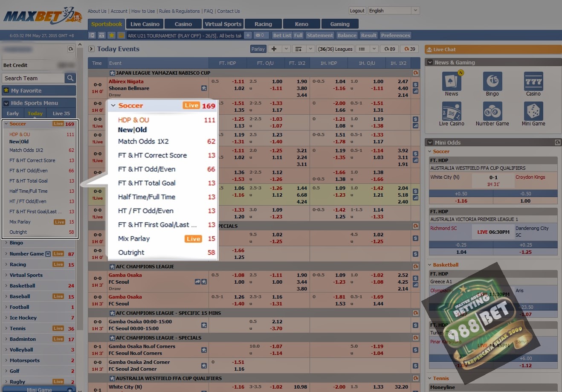The image size is (562, 392).
Task: Refresh the account balance with the reload icon
Action: coord(71,49)
